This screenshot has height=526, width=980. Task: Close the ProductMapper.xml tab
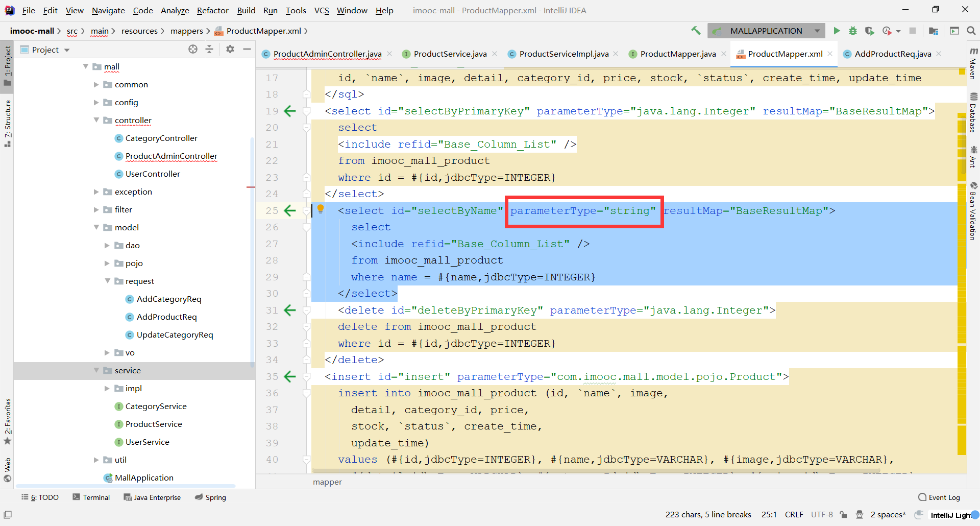(x=830, y=54)
